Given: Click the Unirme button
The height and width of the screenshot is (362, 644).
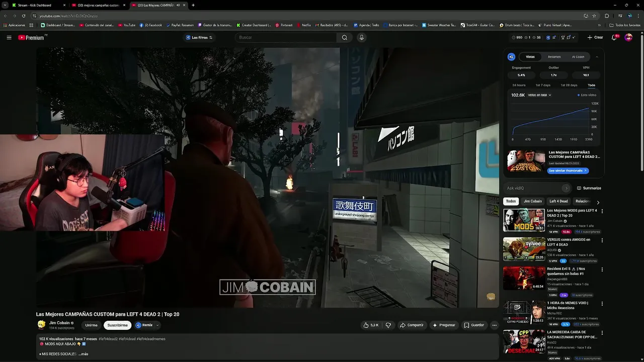Looking at the screenshot, I should [x=91, y=325].
